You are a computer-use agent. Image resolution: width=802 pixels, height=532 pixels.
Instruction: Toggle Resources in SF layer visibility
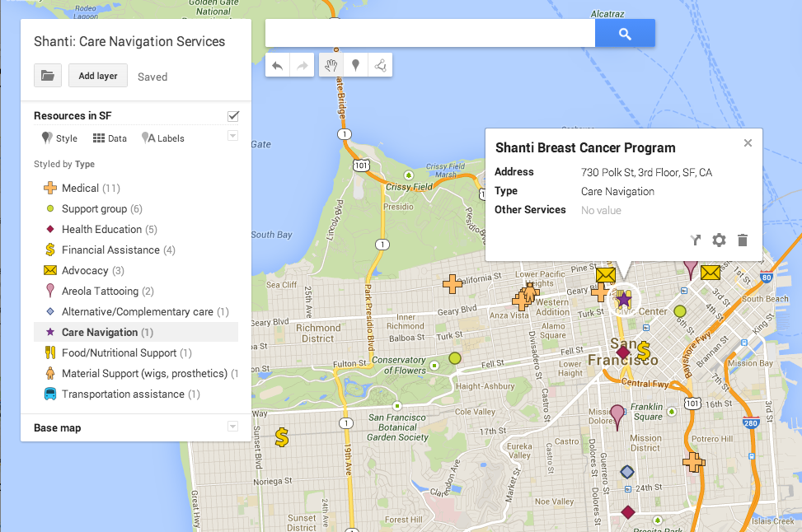[x=233, y=116]
